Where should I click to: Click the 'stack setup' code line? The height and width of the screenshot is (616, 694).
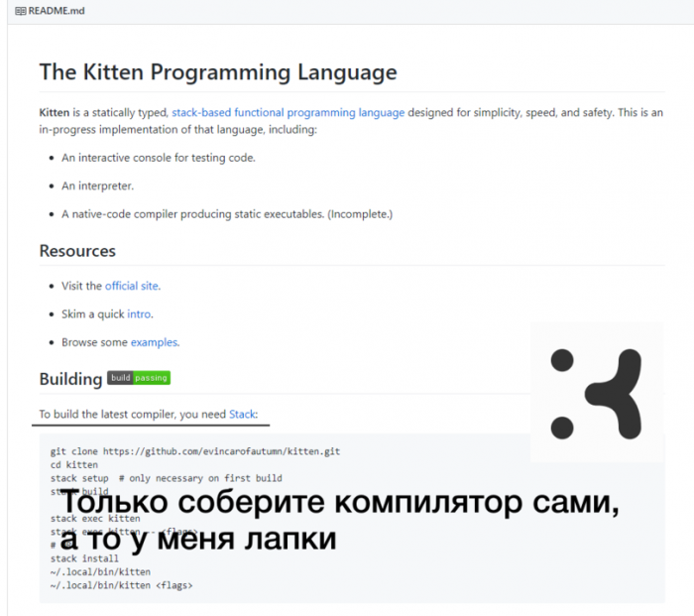[x=166, y=478]
